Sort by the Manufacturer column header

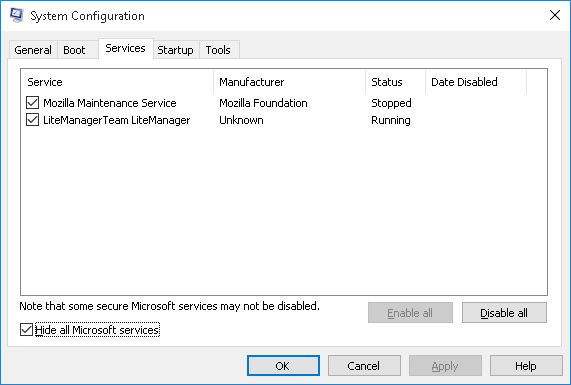pyautogui.click(x=290, y=82)
